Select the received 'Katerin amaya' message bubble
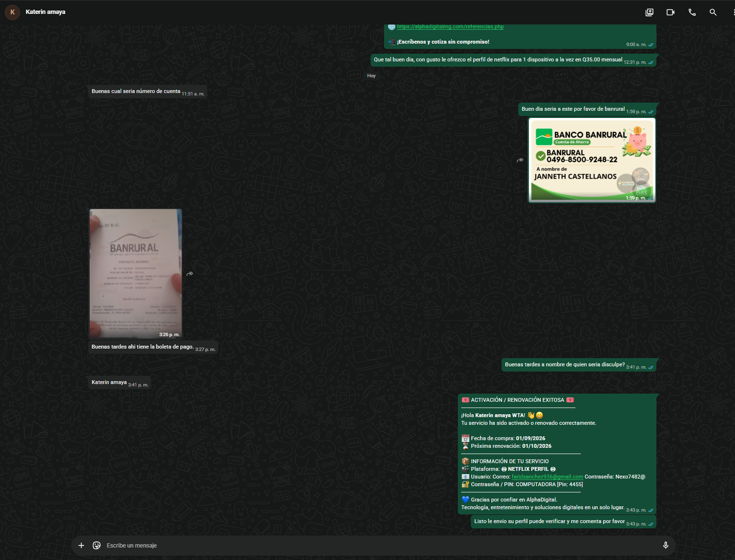 coord(120,383)
